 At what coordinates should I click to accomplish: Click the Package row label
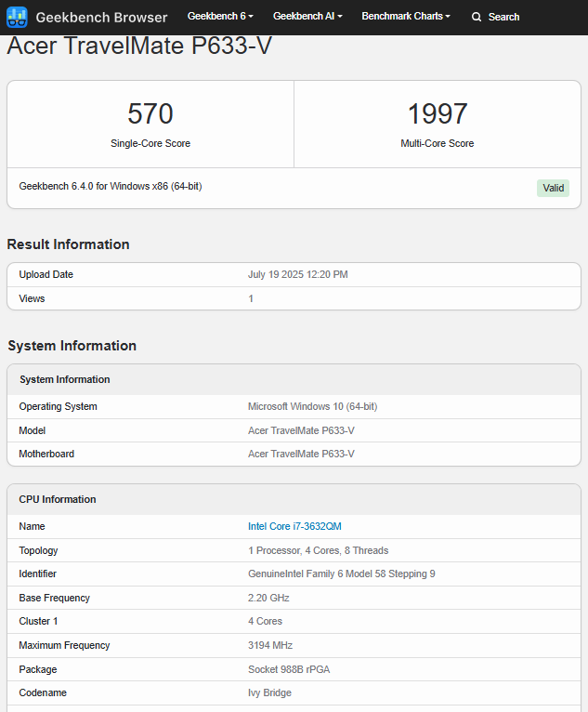38,669
